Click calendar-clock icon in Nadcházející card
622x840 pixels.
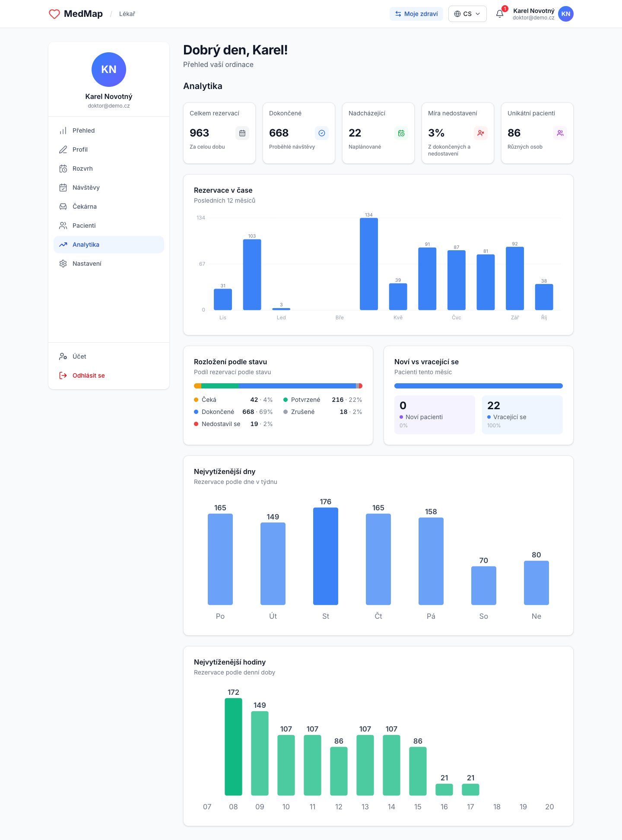click(401, 133)
